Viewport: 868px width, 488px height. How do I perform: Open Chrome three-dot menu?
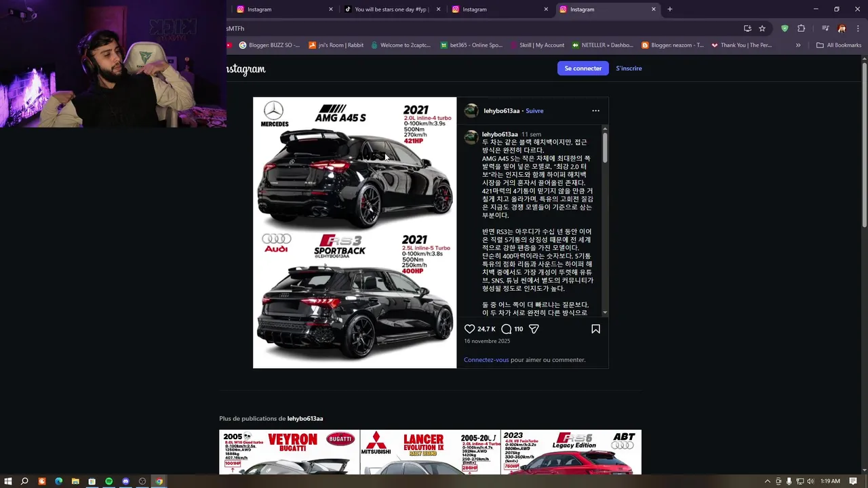pos(857,28)
